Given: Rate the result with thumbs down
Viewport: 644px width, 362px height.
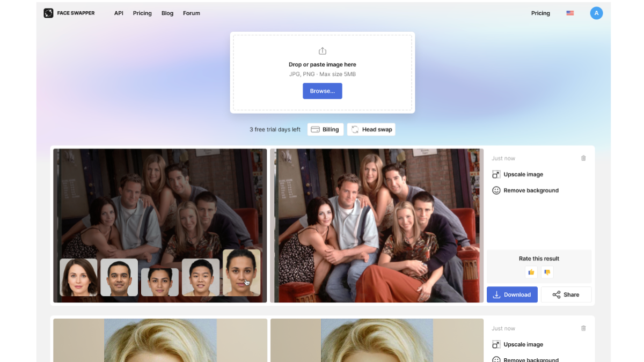Looking at the screenshot, I should pyautogui.click(x=547, y=272).
